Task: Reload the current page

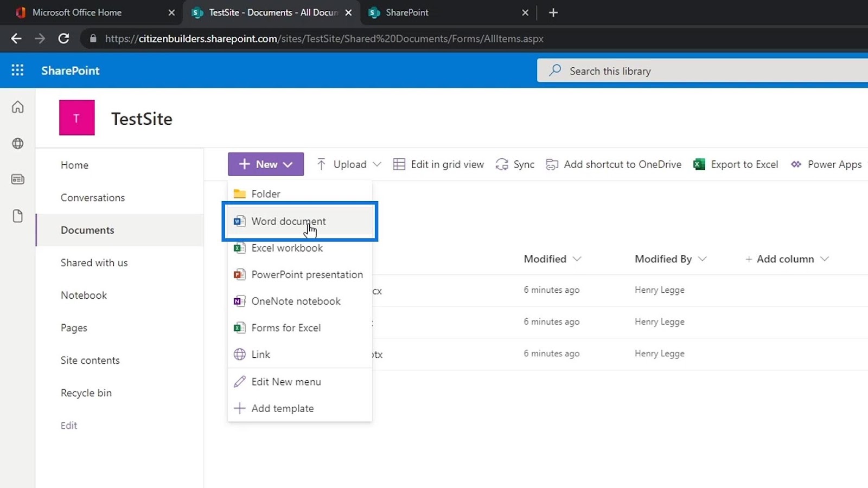Action: 64,38
